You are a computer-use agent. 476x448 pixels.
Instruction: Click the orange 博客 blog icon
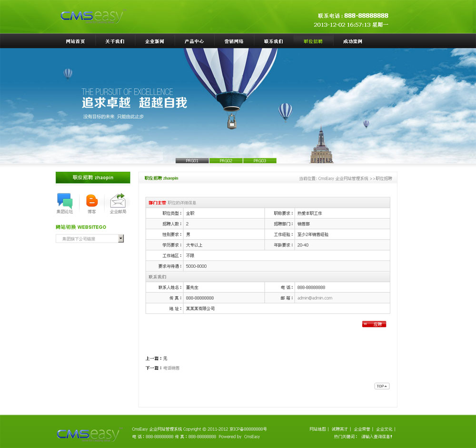(91, 201)
